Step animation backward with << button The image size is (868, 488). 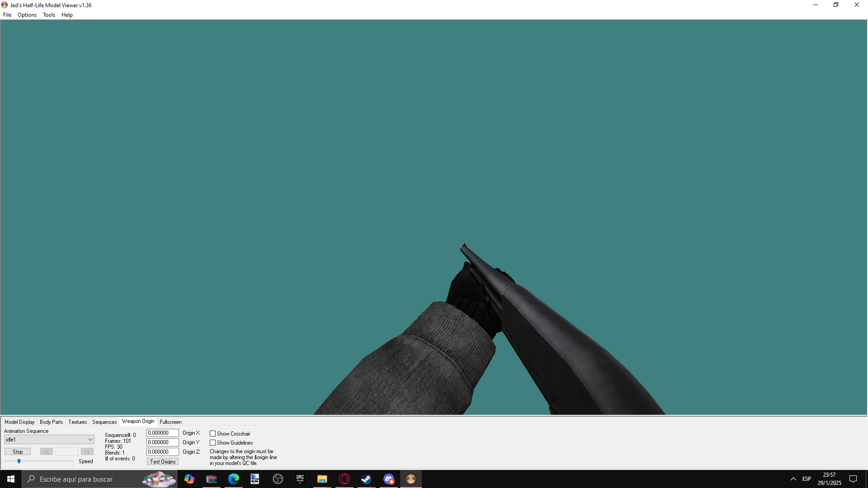pos(46,451)
